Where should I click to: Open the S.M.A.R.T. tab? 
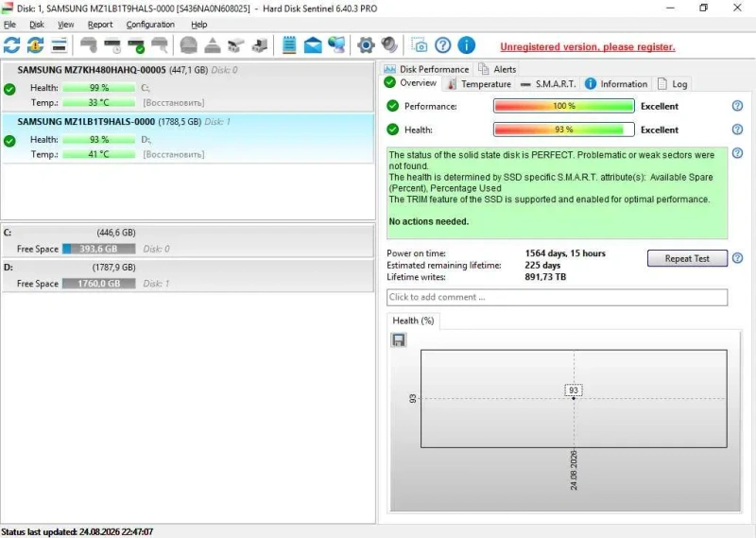pos(548,84)
